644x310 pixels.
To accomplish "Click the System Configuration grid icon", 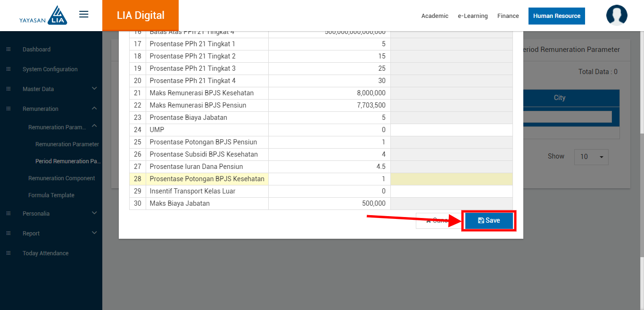I will pos(8,69).
